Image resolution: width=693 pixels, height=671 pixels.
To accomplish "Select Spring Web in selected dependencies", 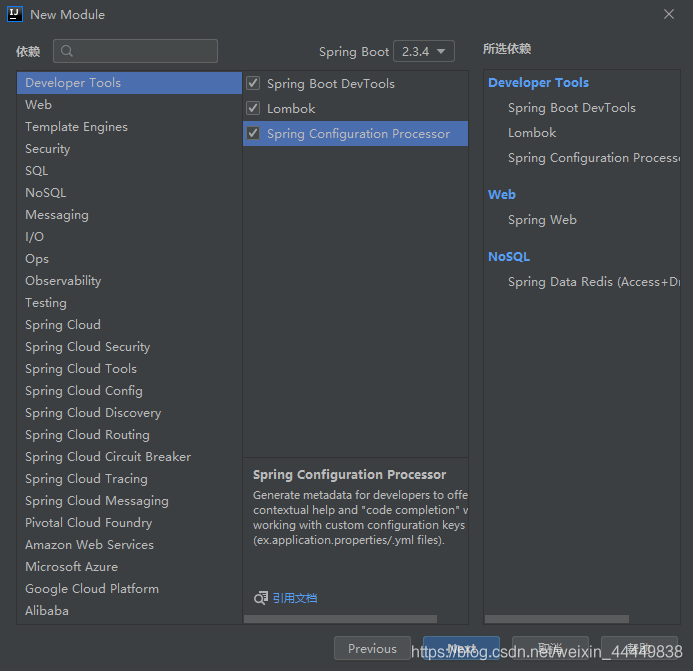I will tap(542, 220).
